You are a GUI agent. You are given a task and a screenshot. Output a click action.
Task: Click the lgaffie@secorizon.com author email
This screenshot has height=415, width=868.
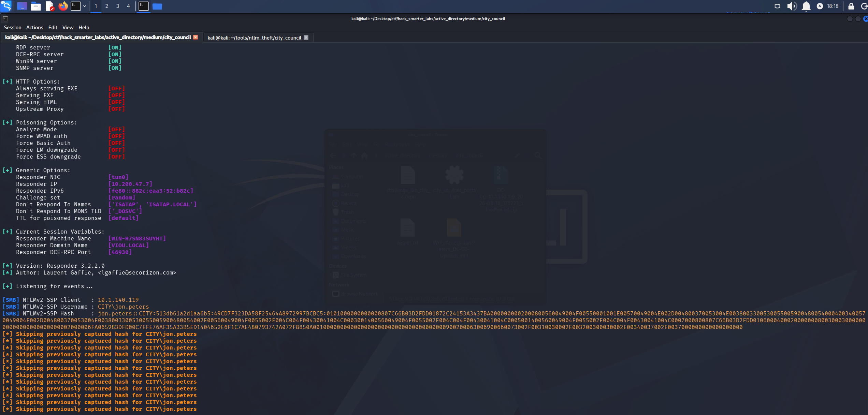pyautogui.click(x=137, y=272)
